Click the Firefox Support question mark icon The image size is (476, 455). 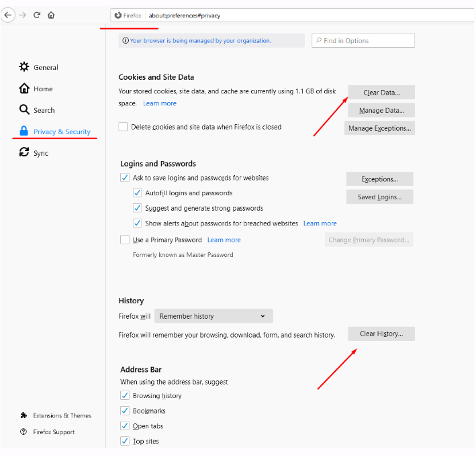coord(23,432)
